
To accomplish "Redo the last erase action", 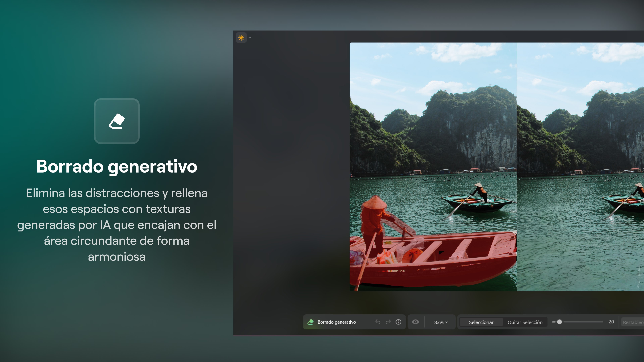I will (x=388, y=322).
